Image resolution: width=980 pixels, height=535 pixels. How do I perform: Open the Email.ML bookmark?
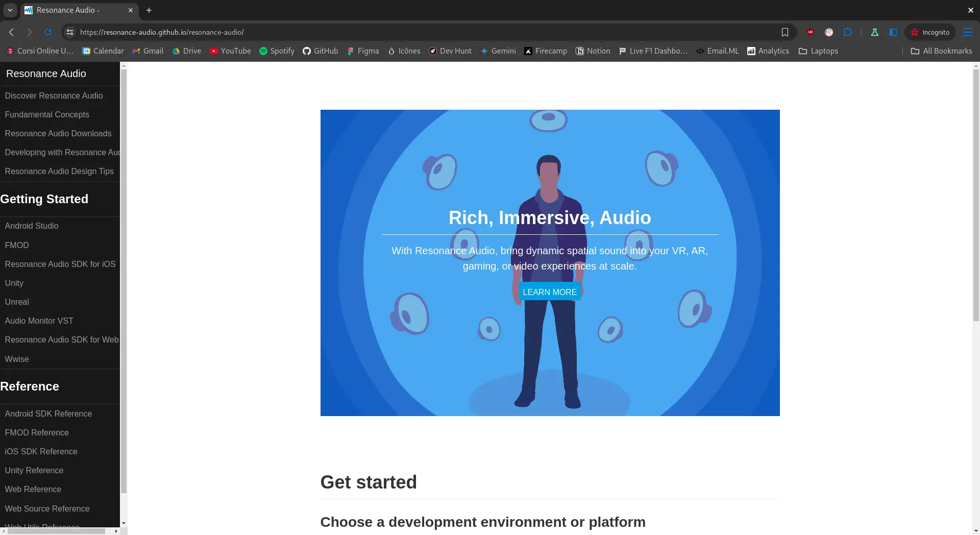pos(718,51)
